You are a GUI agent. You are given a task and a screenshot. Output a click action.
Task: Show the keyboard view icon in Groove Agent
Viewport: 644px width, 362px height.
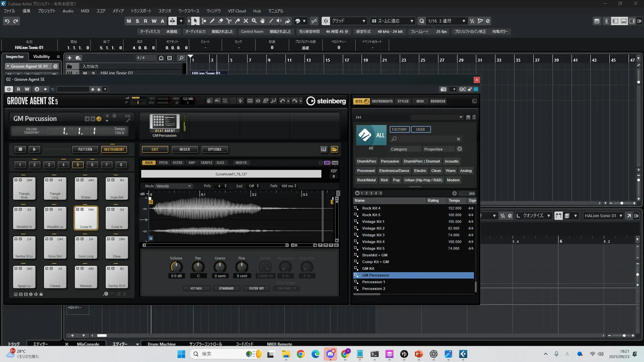(323, 149)
